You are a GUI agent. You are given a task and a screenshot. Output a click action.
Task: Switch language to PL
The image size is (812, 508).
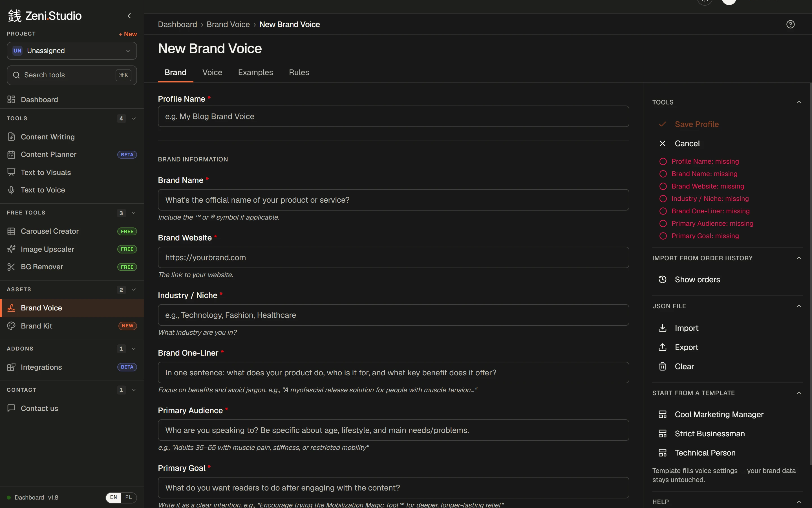(129, 497)
